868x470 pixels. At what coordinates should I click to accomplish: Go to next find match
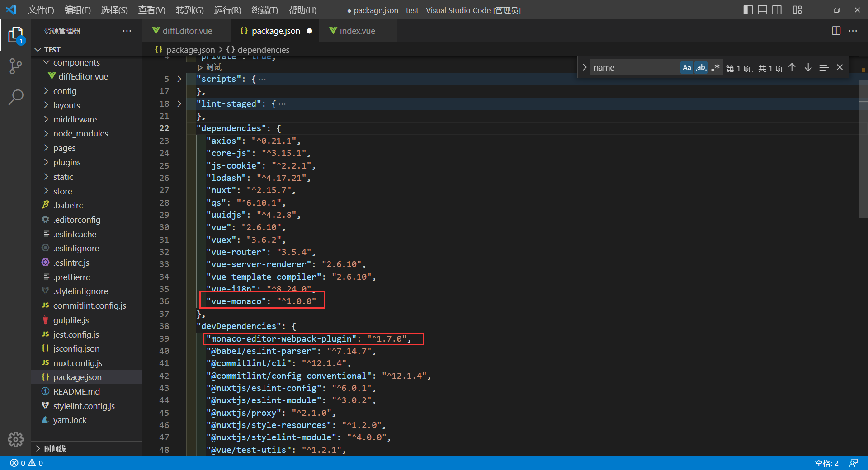pyautogui.click(x=808, y=67)
